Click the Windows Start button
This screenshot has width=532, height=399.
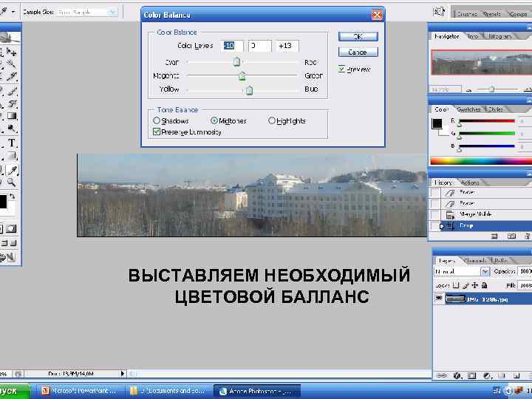pos(15,391)
